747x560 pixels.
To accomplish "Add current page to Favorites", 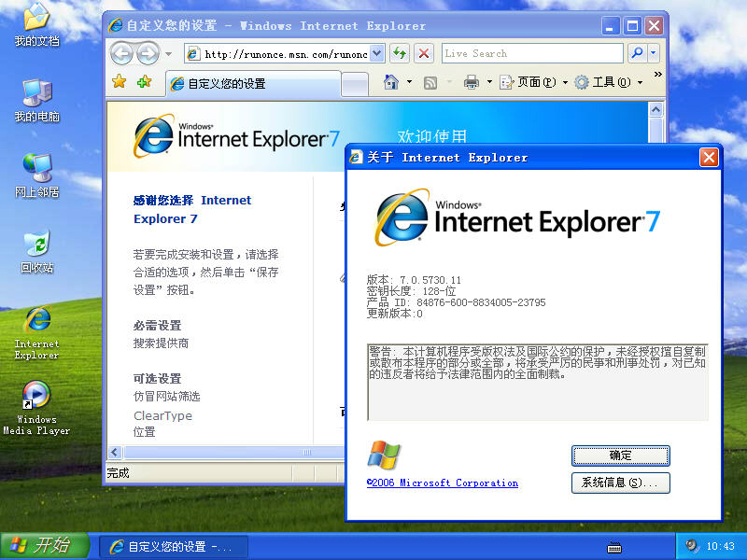I will point(144,81).
